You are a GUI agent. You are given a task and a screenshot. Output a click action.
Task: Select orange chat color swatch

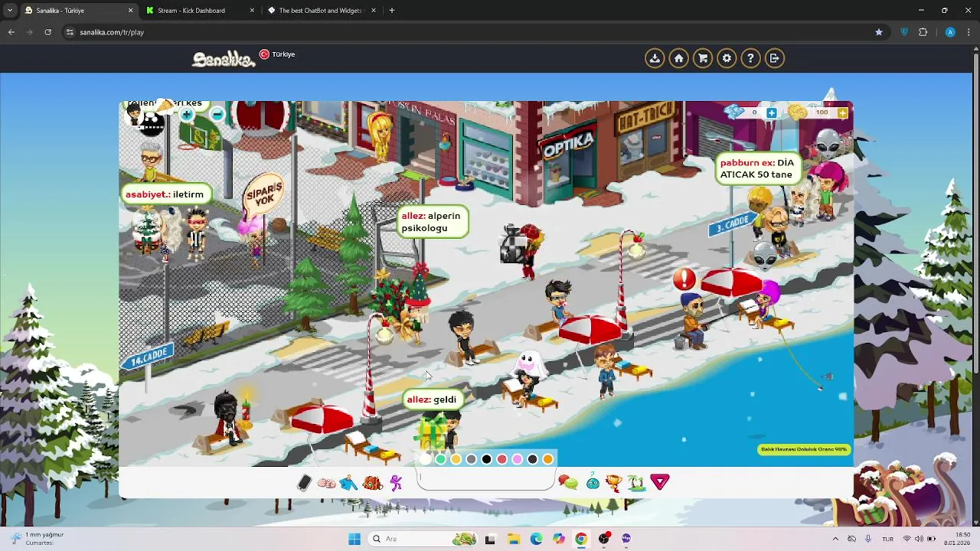pos(548,459)
